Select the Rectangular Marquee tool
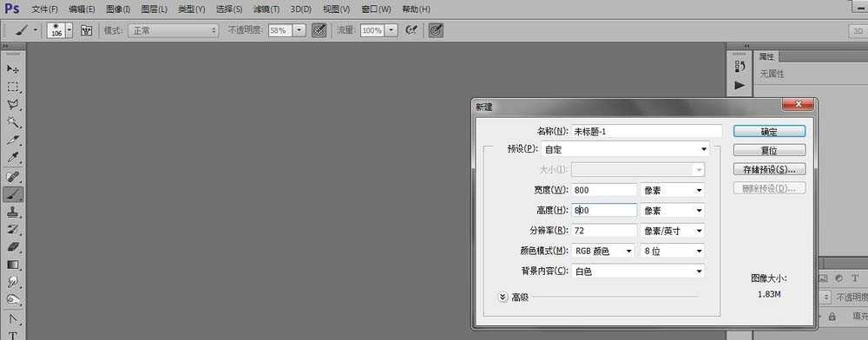The height and width of the screenshot is (340, 868). (x=13, y=87)
